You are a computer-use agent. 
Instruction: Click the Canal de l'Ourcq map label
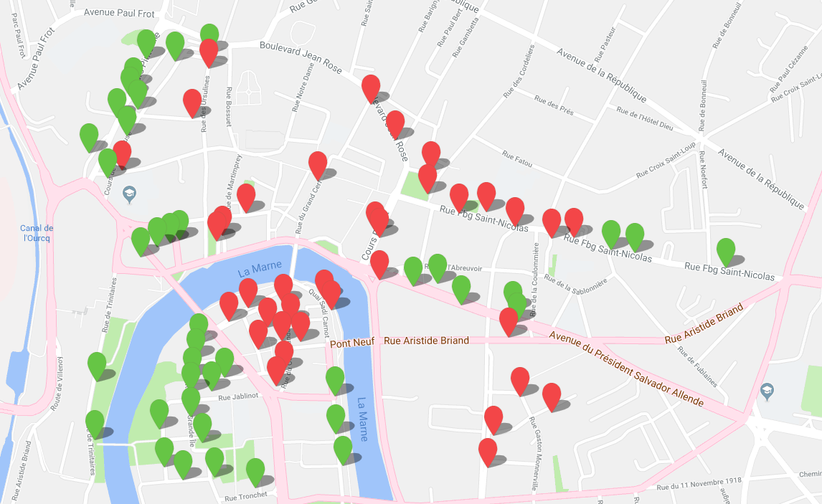pos(38,232)
